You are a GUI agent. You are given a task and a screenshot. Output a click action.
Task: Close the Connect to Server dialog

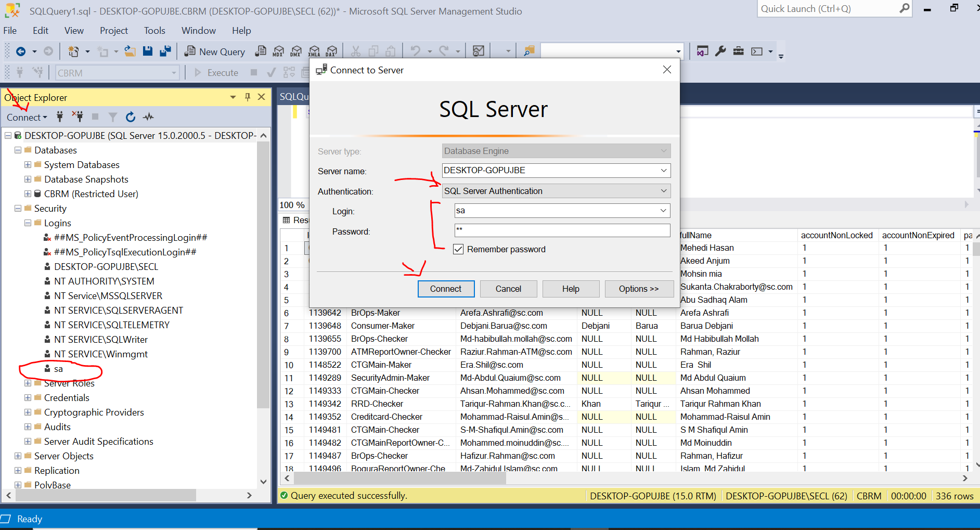coord(667,70)
